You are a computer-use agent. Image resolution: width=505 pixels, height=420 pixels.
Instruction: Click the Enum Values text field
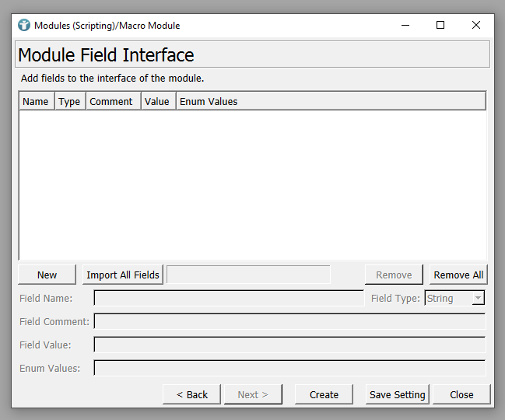tap(289, 368)
